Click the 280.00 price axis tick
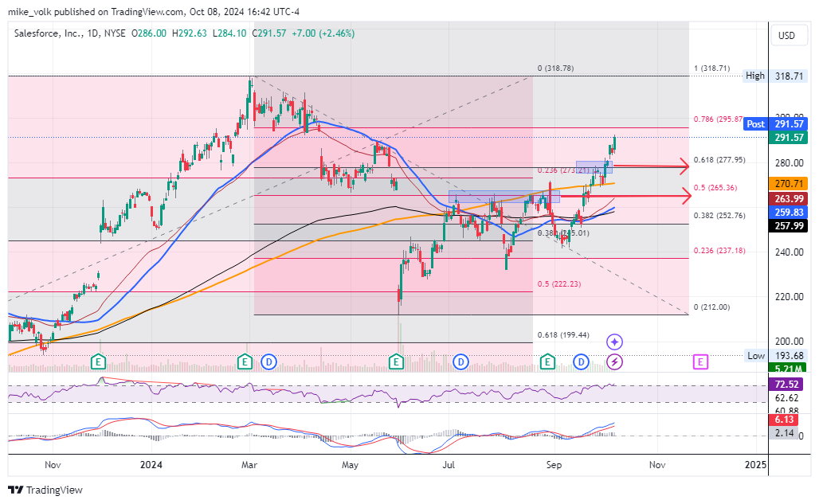819x504 pixels. [x=790, y=163]
